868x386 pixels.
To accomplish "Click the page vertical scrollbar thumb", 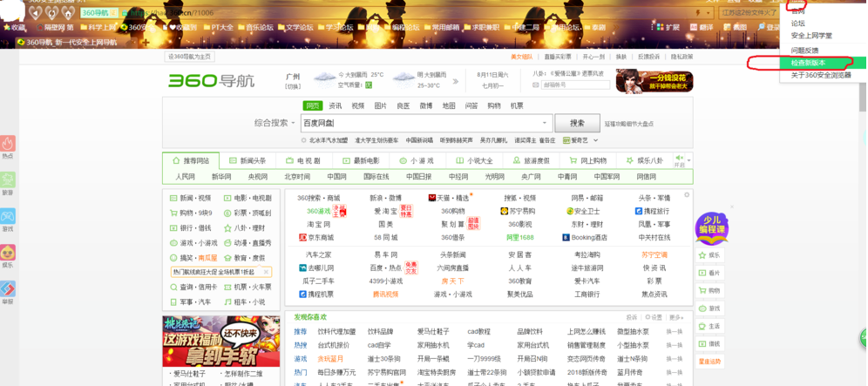I will click(x=863, y=99).
